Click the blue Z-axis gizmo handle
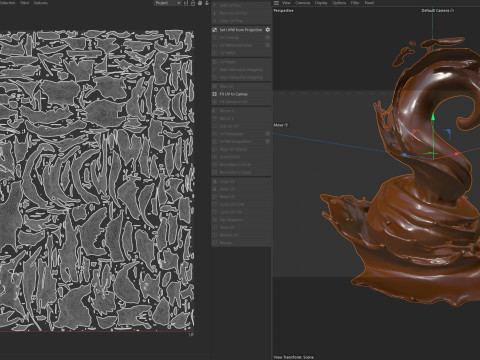The image size is (480, 360). (x=404, y=155)
